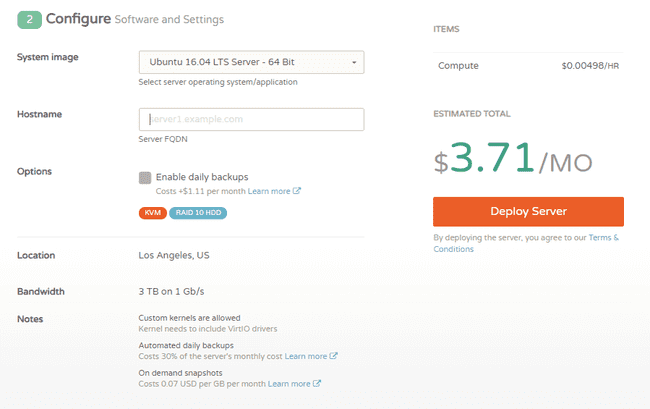650x409 pixels.
Task: Click the Configure heading
Action: click(x=78, y=19)
